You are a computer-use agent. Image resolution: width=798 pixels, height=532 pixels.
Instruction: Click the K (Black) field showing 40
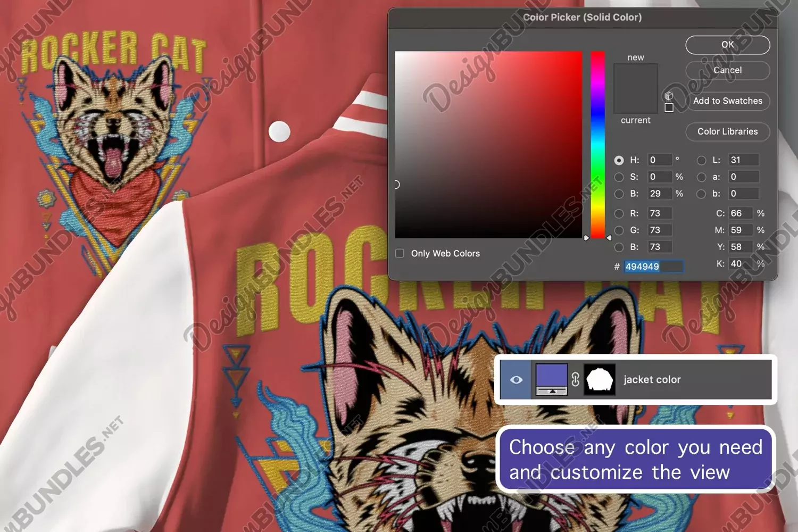(741, 264)
